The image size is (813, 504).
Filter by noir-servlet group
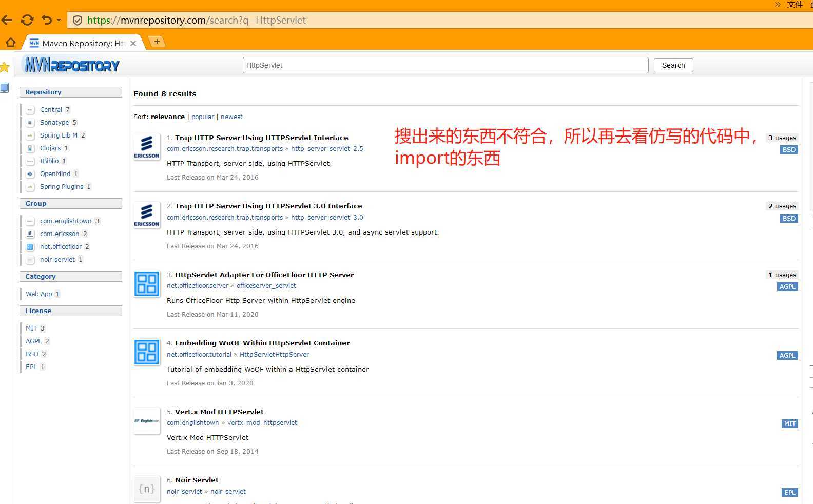[x=57, y=259]
